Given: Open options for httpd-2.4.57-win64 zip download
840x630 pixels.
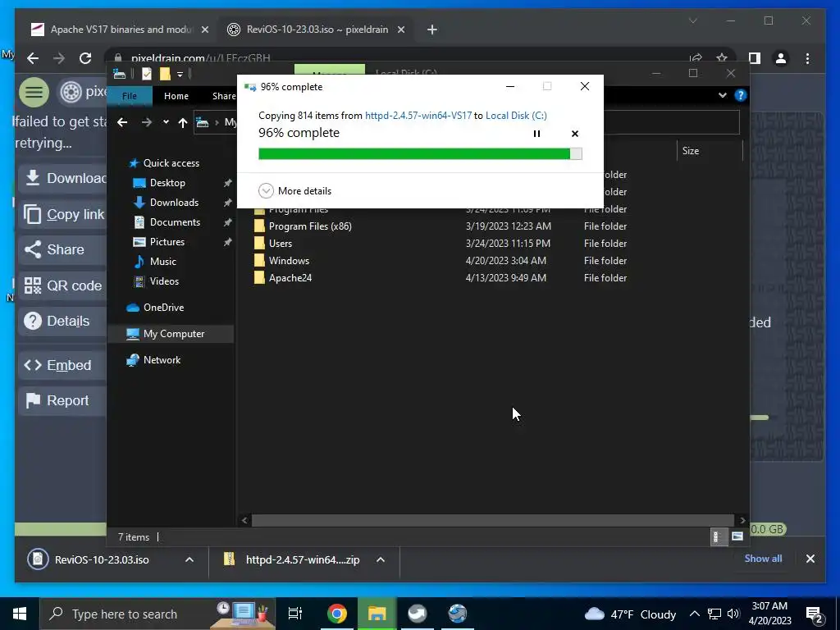Looking at the screenshot, I should point(381,559).
